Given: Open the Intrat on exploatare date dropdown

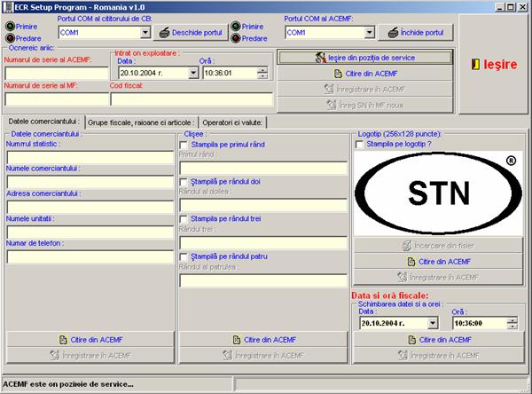Looking at the screenshot, I should tap(192, 74).
